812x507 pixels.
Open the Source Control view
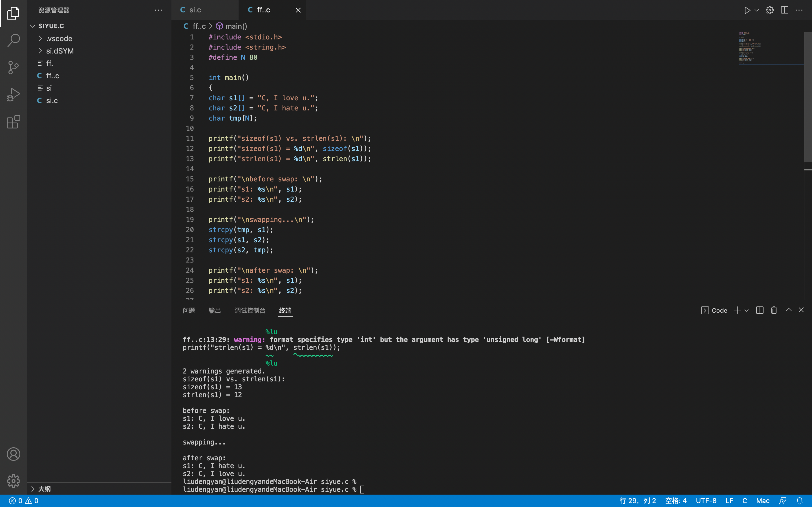click(14, 67)
